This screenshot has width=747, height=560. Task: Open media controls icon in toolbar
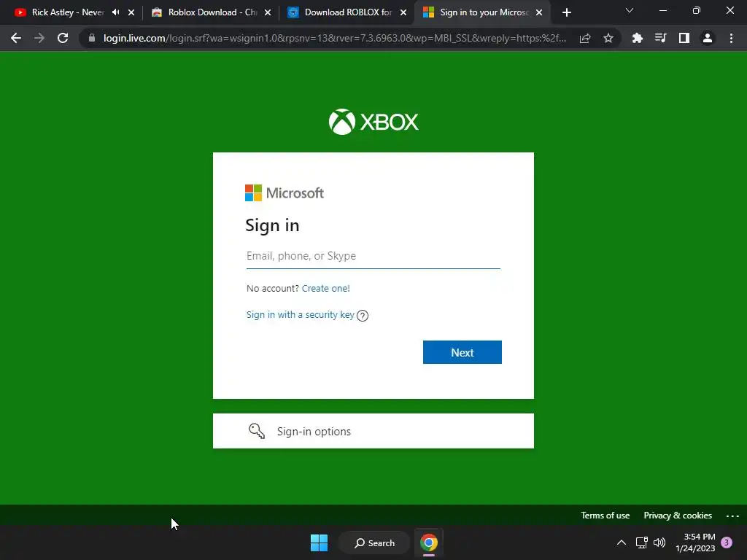tap(660, 38)
